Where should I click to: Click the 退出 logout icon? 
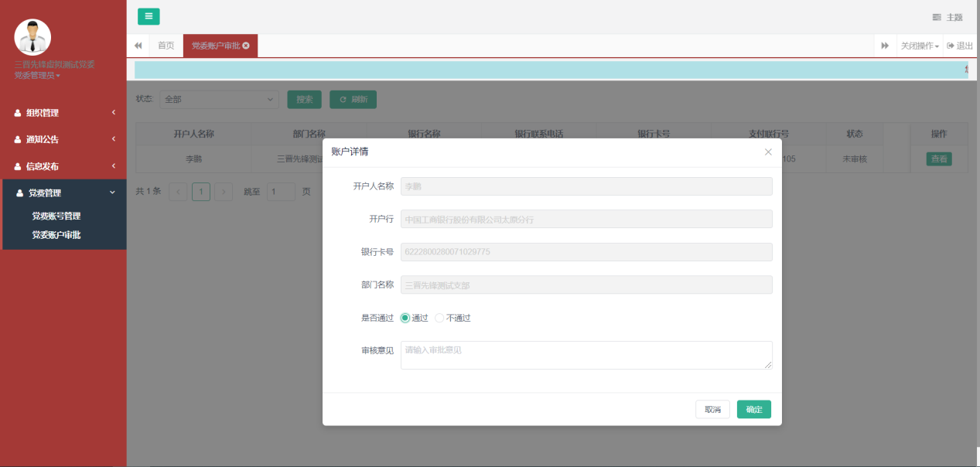click(951, 46)
